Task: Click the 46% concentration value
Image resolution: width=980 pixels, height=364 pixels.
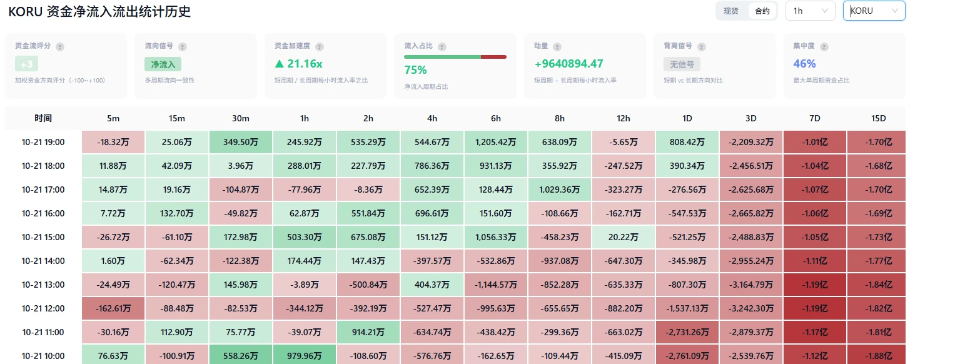Action: [804, 64]
